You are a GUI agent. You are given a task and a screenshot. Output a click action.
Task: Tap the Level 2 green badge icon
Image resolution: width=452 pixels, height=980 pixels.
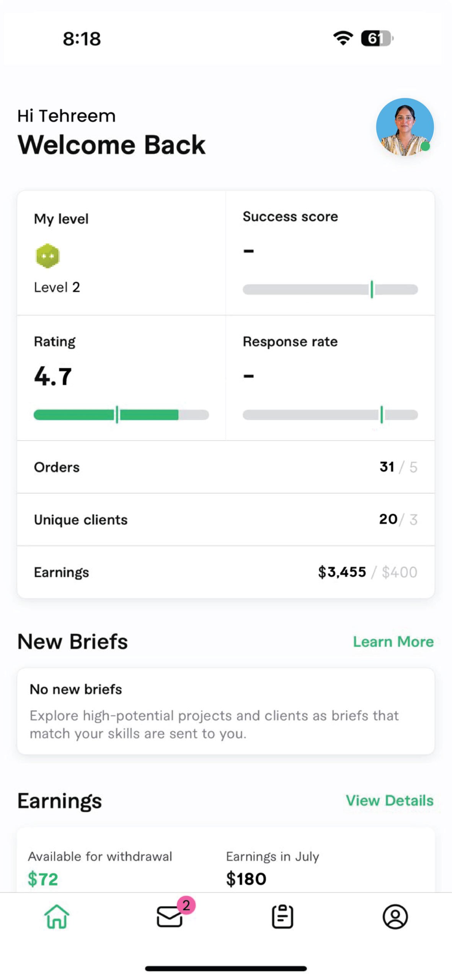[47, 256]
